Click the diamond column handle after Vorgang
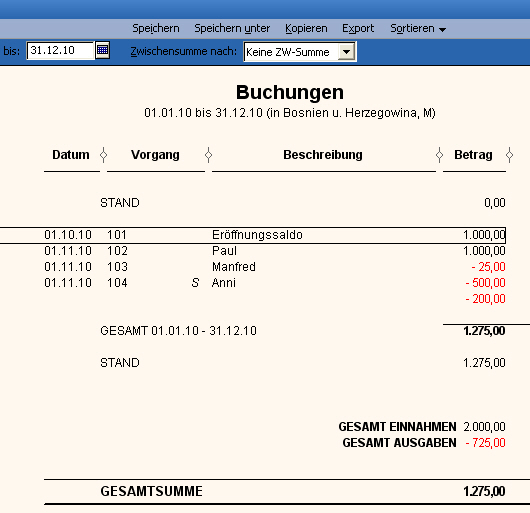 209,155
